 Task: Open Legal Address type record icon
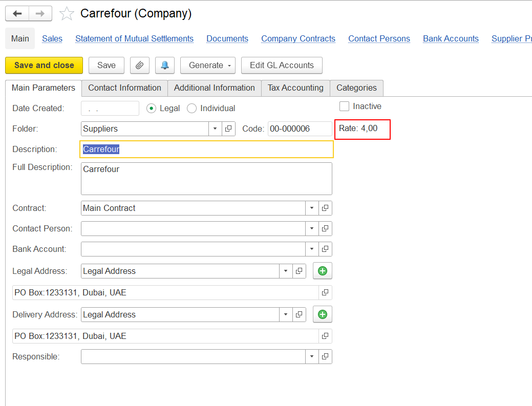pos(299,271)
